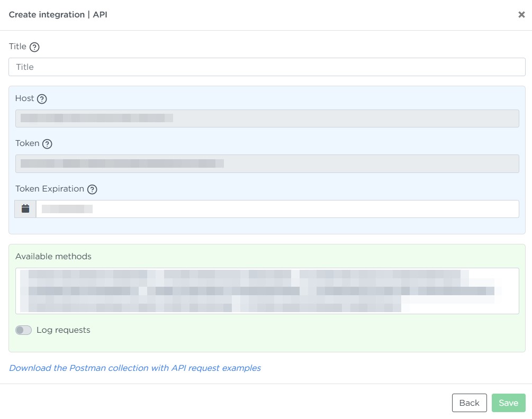Open the calendar date picker icon
532x419 pixels.
coord(25,209)
